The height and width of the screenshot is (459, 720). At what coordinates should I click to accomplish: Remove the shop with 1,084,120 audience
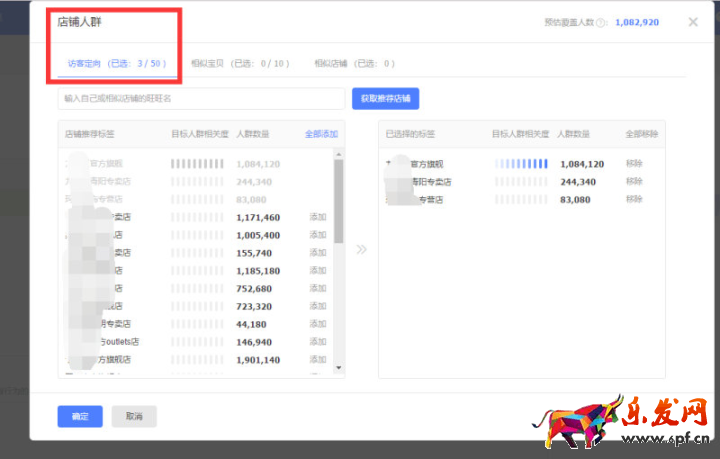[x=634, y=164]
